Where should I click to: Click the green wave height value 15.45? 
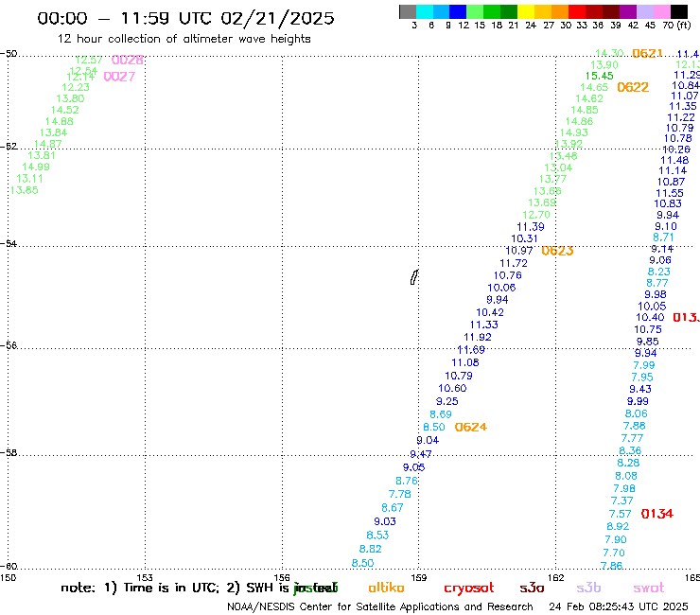click(599, 76)
